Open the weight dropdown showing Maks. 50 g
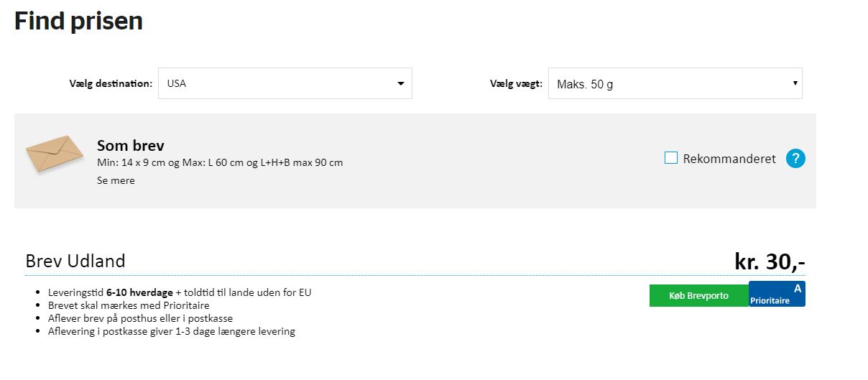The height and width of the screenshot is (380, 868). point(675,83)
